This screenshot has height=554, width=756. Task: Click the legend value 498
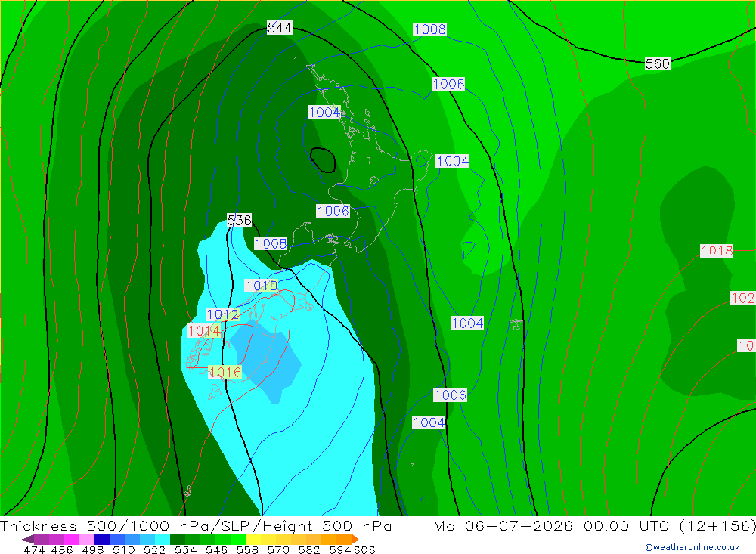tap(92, 549)
